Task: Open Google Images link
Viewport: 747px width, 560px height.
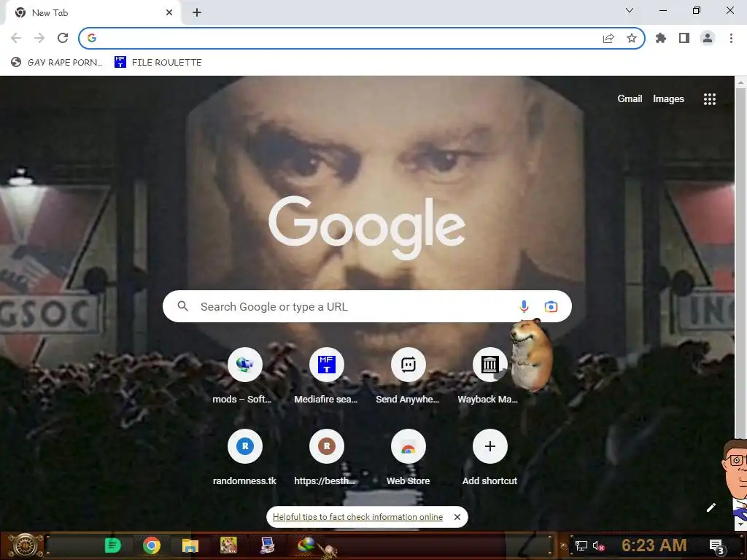Action: (x=668, y=99)
